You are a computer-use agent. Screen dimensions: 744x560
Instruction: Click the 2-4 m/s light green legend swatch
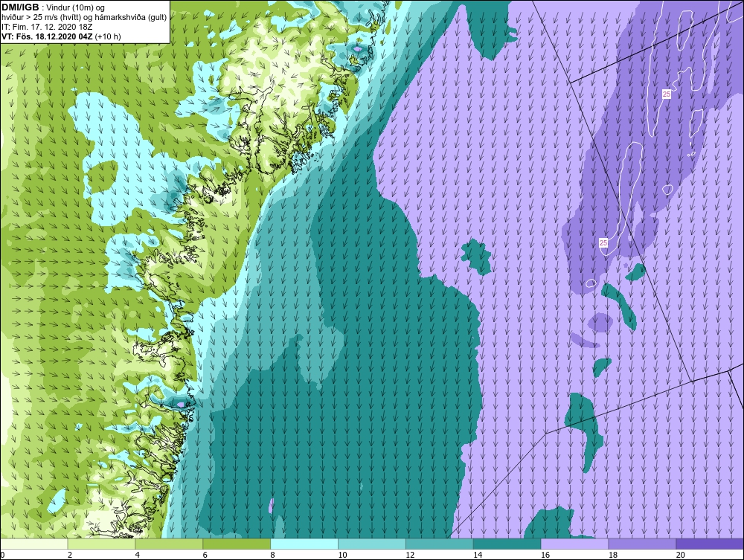(x=101, y=544)
